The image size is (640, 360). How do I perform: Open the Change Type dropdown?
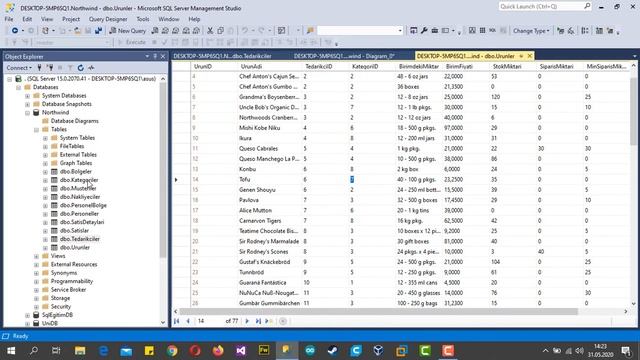pos(531,31)
